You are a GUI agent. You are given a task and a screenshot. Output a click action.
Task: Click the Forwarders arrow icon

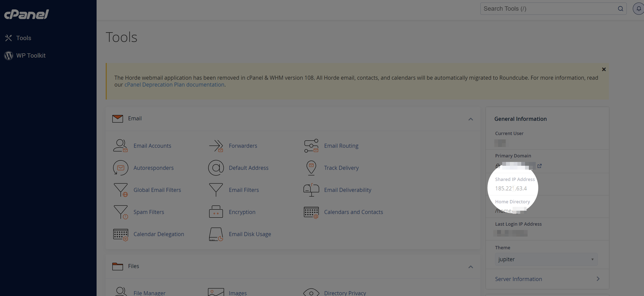216,146
